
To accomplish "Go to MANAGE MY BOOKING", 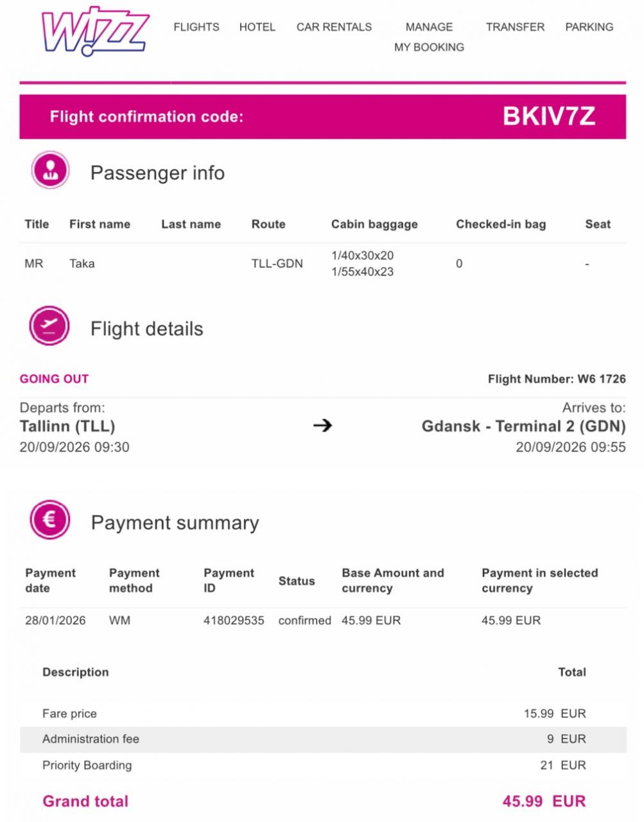I will click(429, 37).
